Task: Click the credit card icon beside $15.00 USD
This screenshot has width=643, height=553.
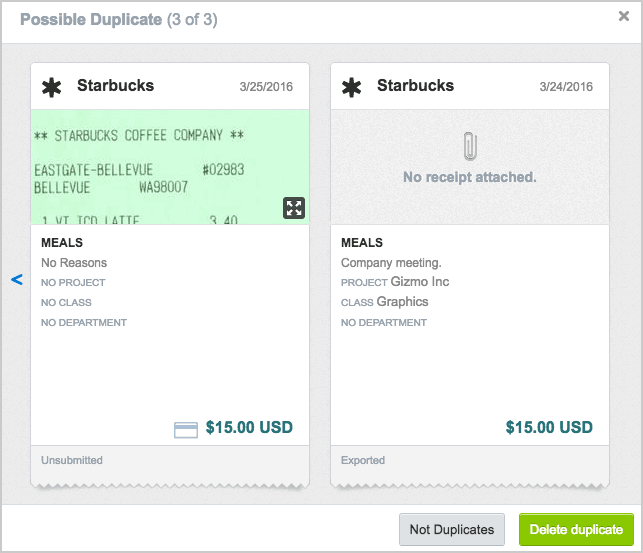Action: (x=186, y=430)
